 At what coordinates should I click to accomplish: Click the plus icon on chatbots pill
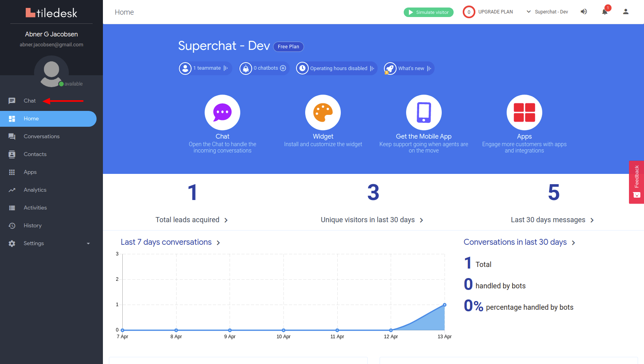coord(283,68)
